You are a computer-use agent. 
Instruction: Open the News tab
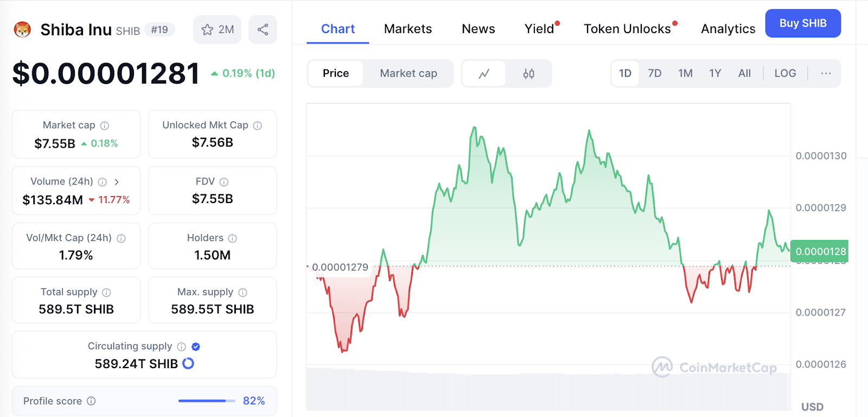pyautogui.click(x=478, y=29)
